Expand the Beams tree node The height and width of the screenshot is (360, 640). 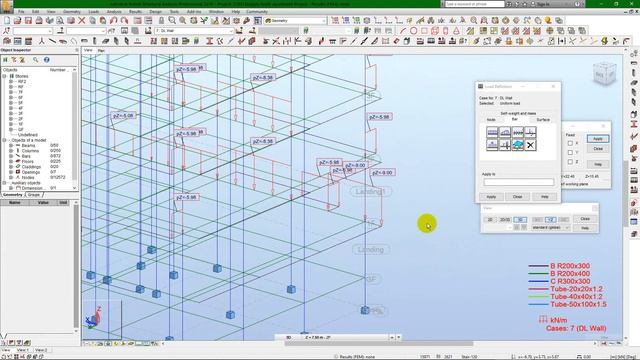pyautogui.click(x=11, y=145)
